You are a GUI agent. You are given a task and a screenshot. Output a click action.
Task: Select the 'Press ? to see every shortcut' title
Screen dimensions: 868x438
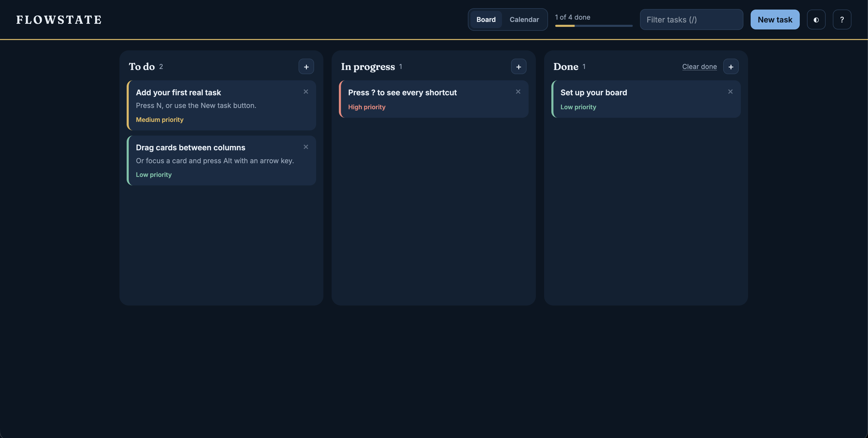402,92
